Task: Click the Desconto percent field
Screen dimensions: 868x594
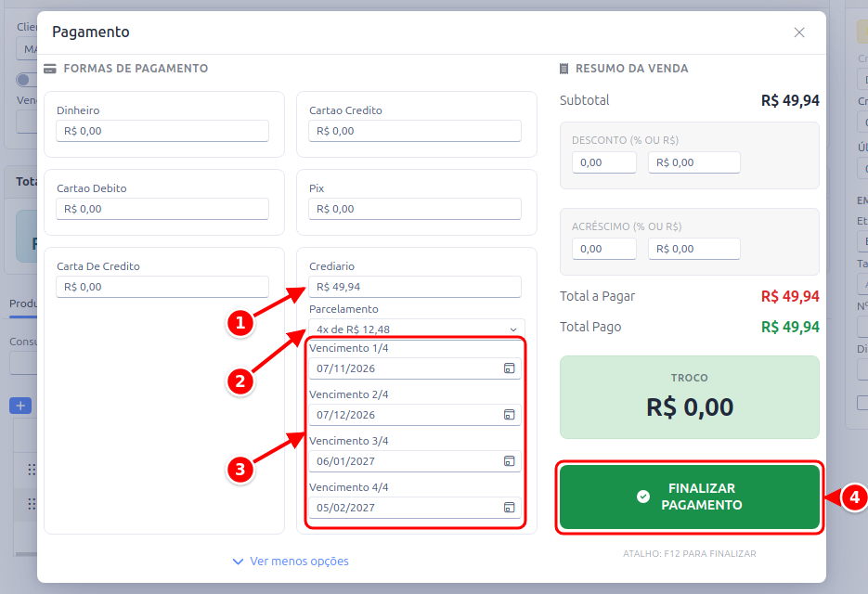Action: (x=604, y=162)
